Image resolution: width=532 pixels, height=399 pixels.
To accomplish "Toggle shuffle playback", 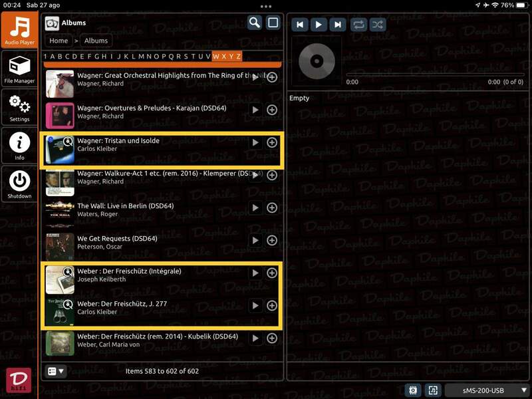I will click(378, 25).
